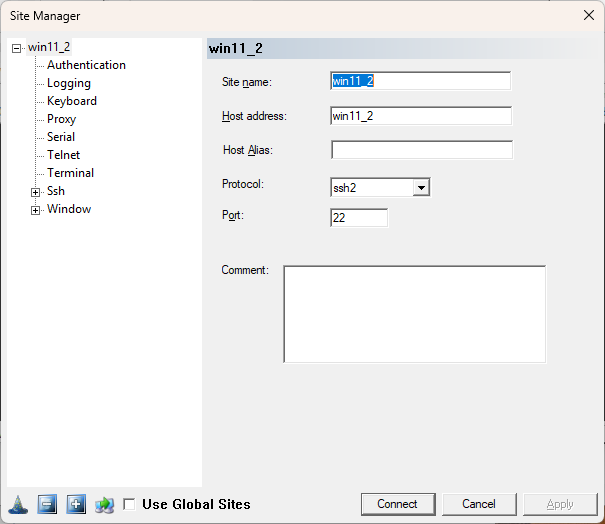Image resolution: width=605 pixels, height=524 pixels.
Task: Click the Port number field
Action: pyautogui.click(x=358, y=217)
